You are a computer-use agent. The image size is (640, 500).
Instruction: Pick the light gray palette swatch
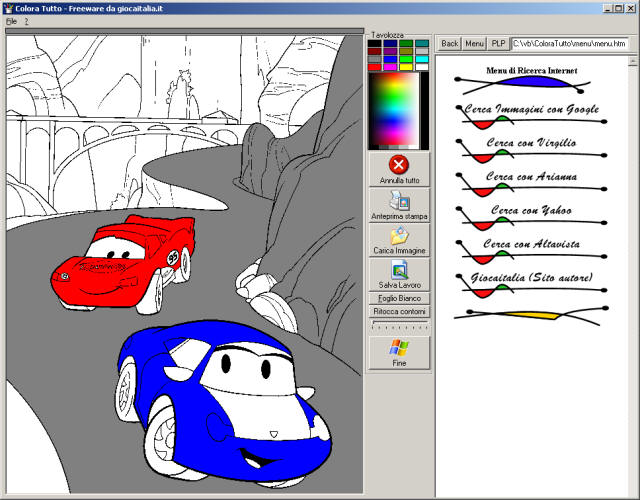[x=422, y=51]
